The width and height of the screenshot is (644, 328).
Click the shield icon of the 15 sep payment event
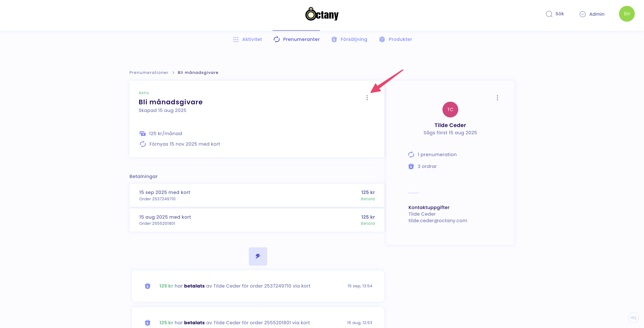(x=147, y=286)
